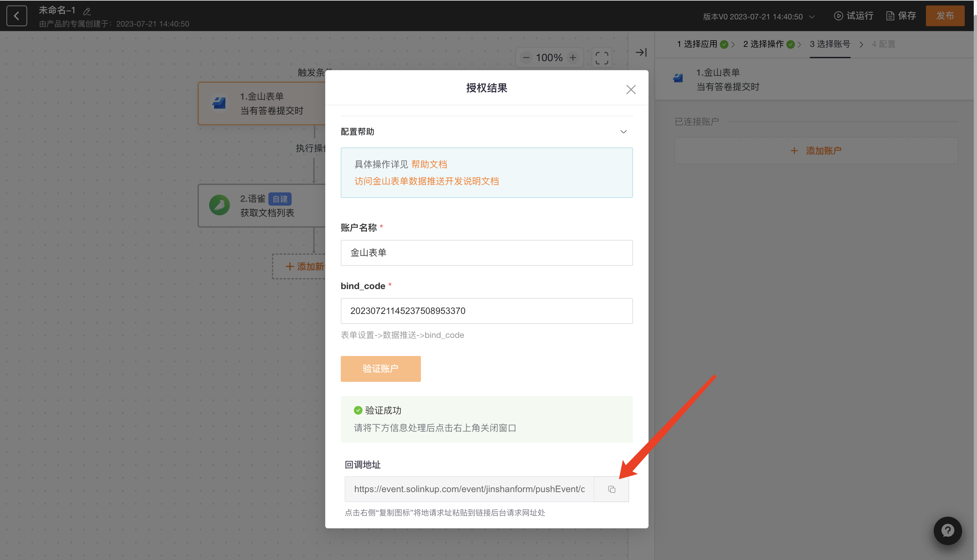Click the 自建 badge on the 语雀 node
Image resolution: width=977 pixels, height=560 pixels.
coord(280,199)
